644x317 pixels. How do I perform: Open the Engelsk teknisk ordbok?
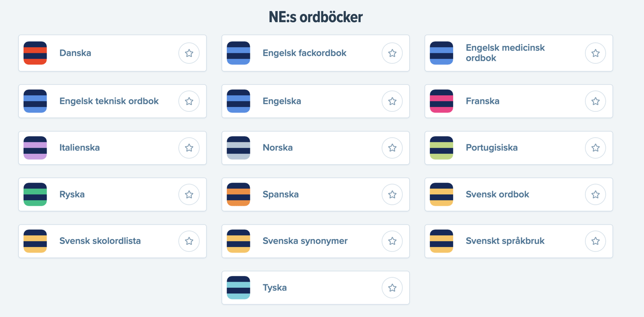click(x=108, y=100)
